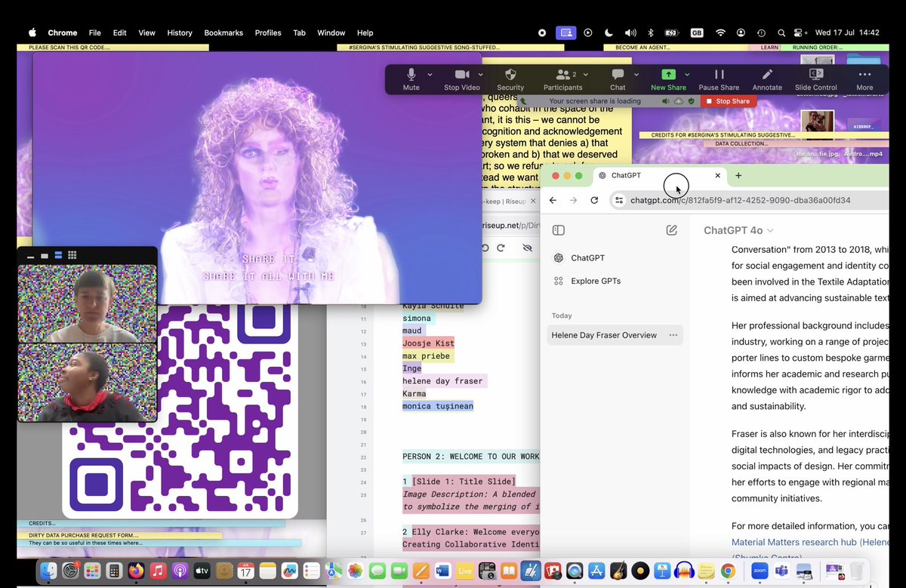Select top participant video thumbnail
Image resolution: width=906 pixels, height=588 pixels.
88,303
